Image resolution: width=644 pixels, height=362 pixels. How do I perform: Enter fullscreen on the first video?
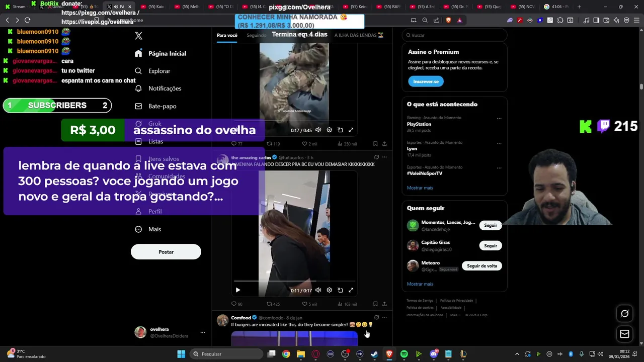pyautogui.click(x=351, y=130)
